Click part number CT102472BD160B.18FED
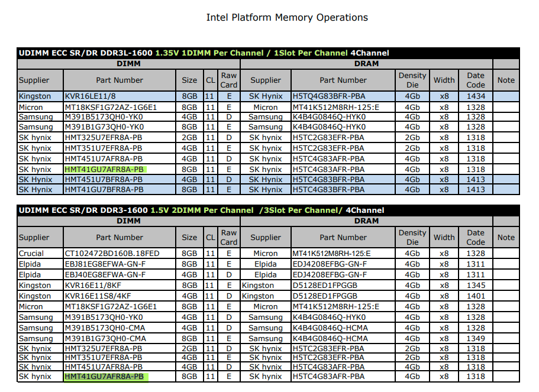Screen dimensions: 539x392 [112, 254]
